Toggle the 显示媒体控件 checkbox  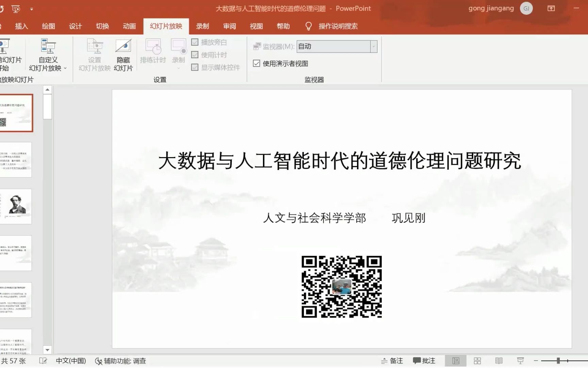tap(195, 67)
